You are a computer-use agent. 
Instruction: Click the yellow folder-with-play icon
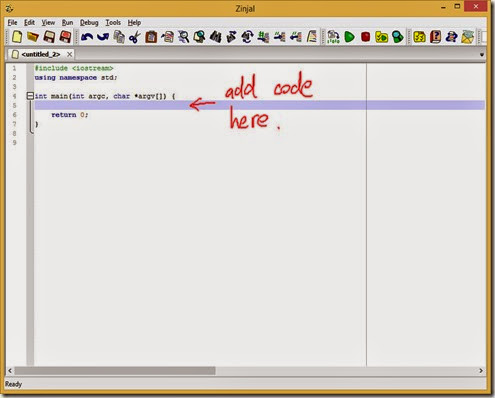tap(382, 37)
